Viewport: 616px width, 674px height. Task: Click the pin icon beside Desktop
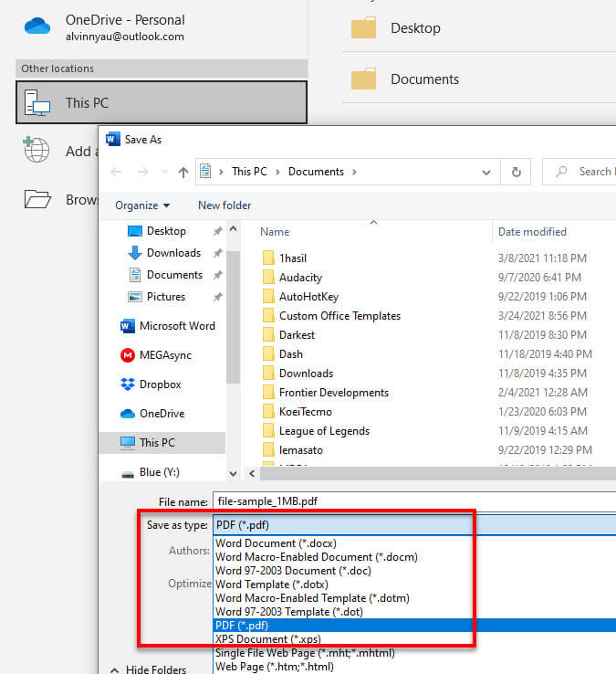click(x=218, y=231)
